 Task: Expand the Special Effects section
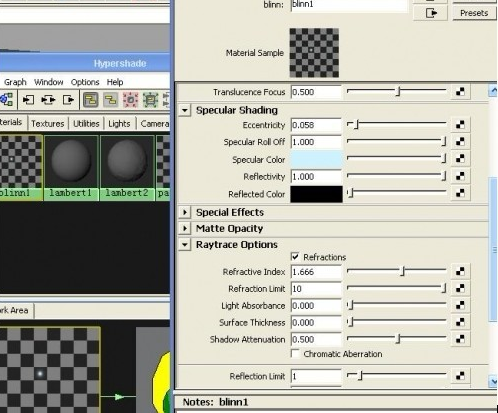click(185, 212)
